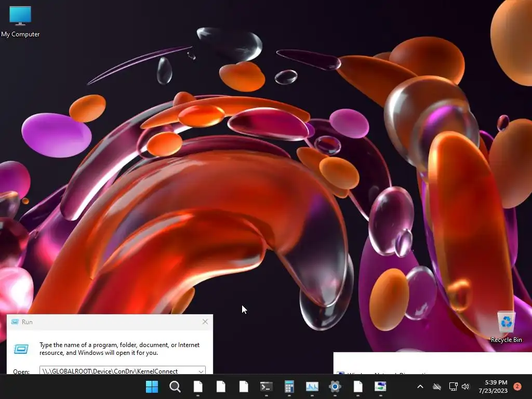Open the performance monitor graph icon

(312, 387)
